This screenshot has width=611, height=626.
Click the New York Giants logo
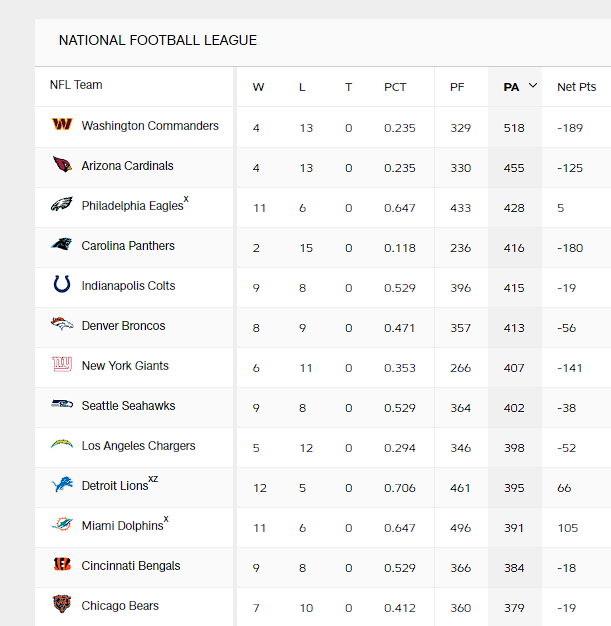pos(62,366)
